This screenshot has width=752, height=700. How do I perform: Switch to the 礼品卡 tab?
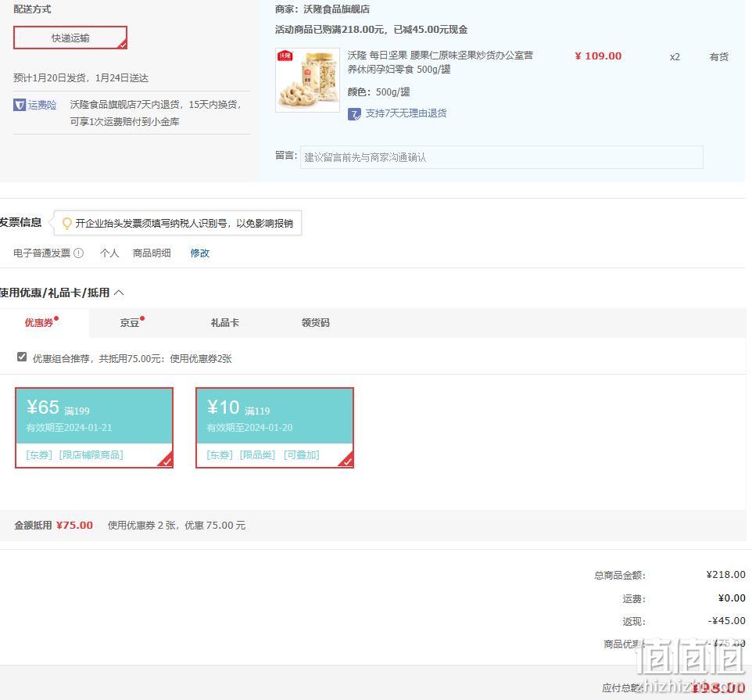click(225, 323)
